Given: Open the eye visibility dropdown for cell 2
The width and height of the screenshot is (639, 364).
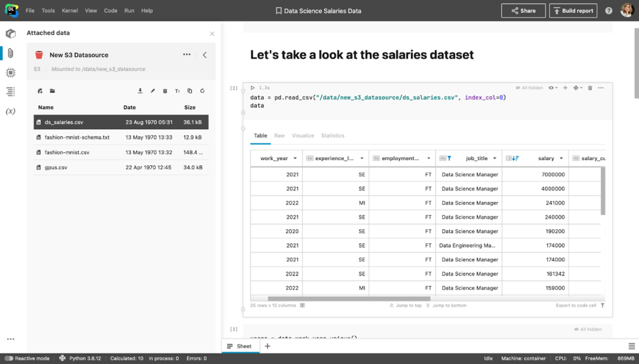Looking at the screenshot, I should (x=553, y=87).
